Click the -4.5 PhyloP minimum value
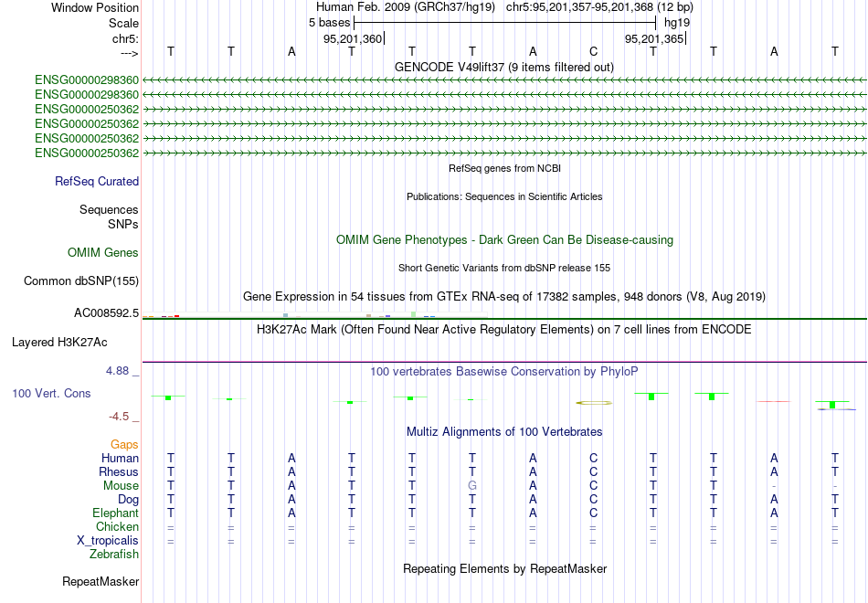This screenshot has height=603, width=868. (119, 417)
